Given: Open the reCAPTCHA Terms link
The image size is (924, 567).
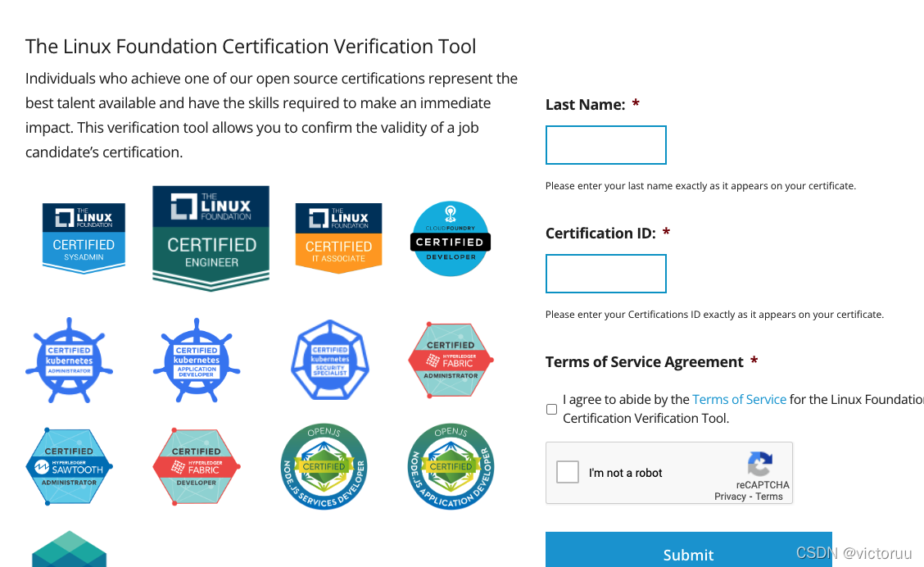Looking at the screenshot, I should point(769,497).
